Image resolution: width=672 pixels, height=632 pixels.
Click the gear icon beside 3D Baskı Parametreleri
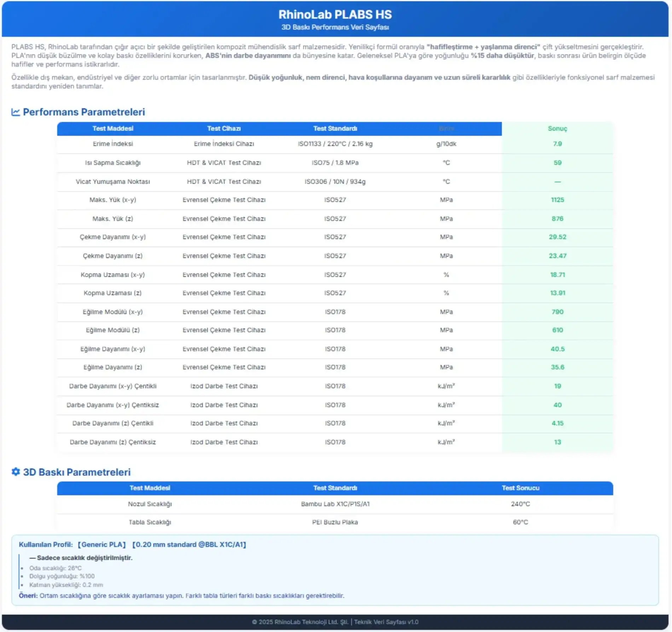[16, 472]
